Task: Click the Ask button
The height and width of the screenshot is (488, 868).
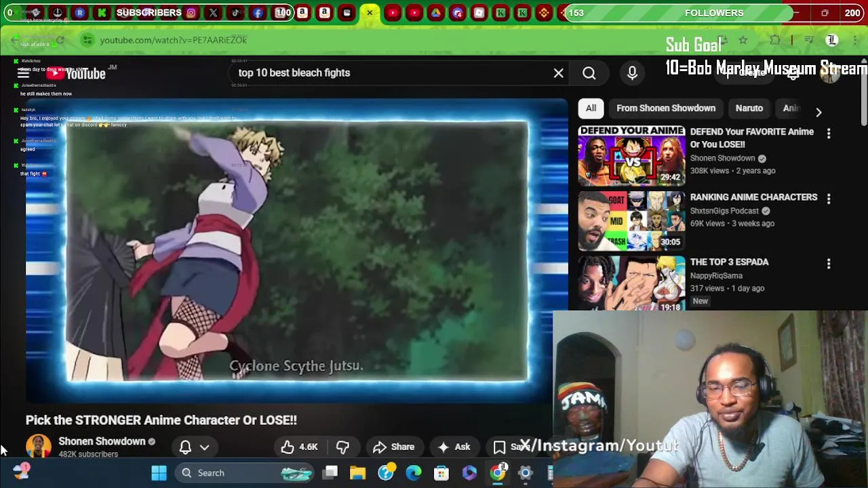Action: point(454,447)
